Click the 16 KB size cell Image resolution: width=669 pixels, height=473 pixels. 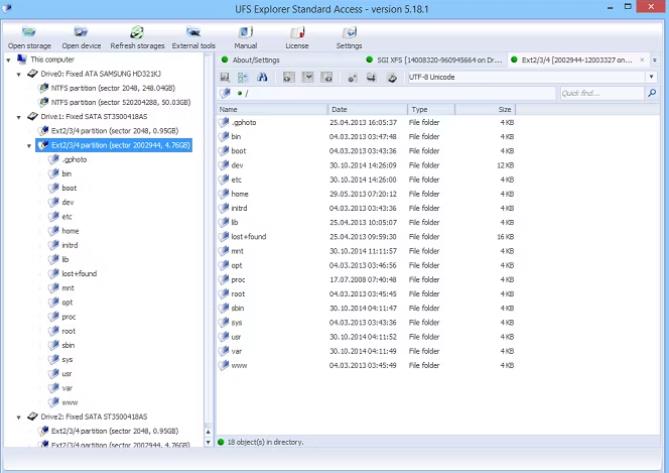(505, 237)
